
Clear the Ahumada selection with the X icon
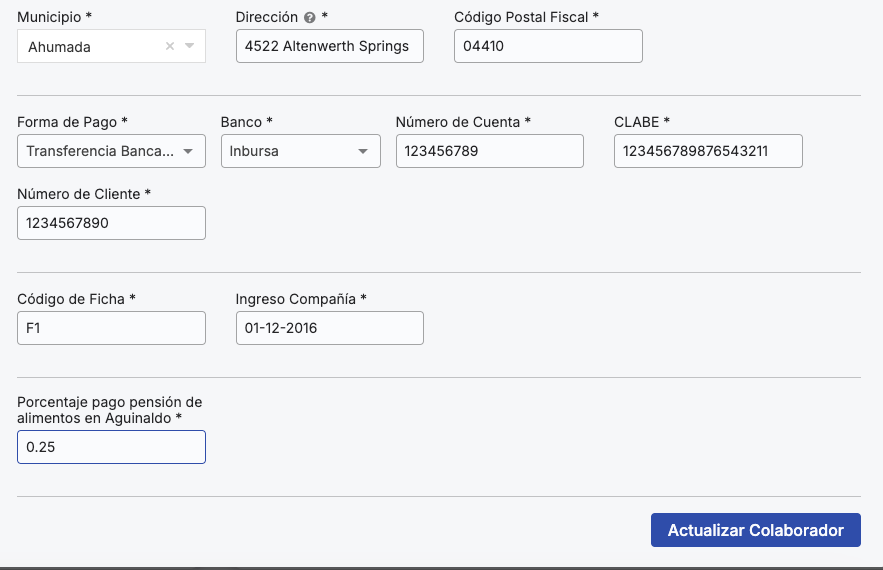(x=169, y=46)
